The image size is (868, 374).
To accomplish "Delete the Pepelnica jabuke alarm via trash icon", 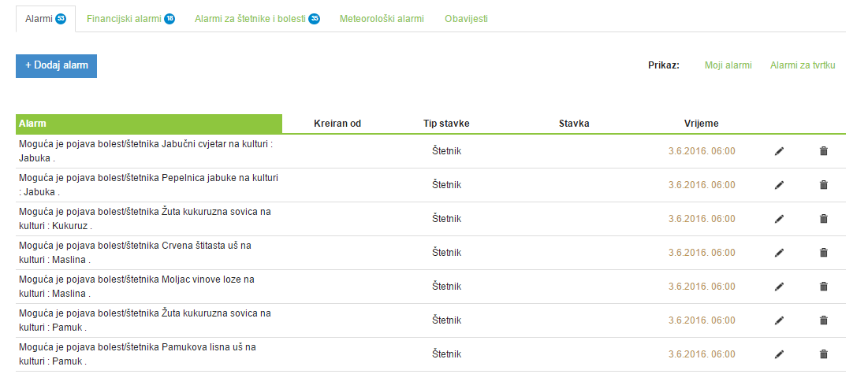I will tap(824, 185).
